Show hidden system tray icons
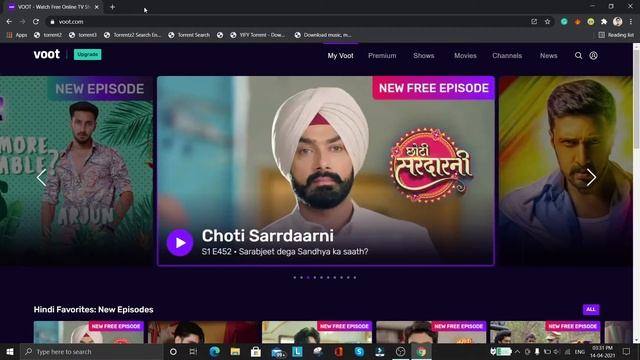The image size is (640, 360). click(x=517, y=351)
